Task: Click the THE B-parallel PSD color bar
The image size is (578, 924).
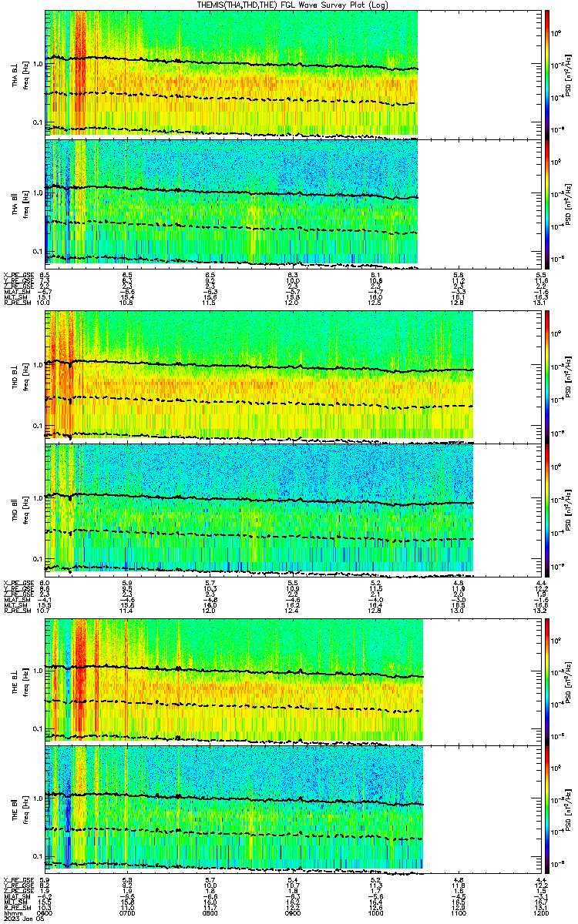Action: click(x=547, y=809)
